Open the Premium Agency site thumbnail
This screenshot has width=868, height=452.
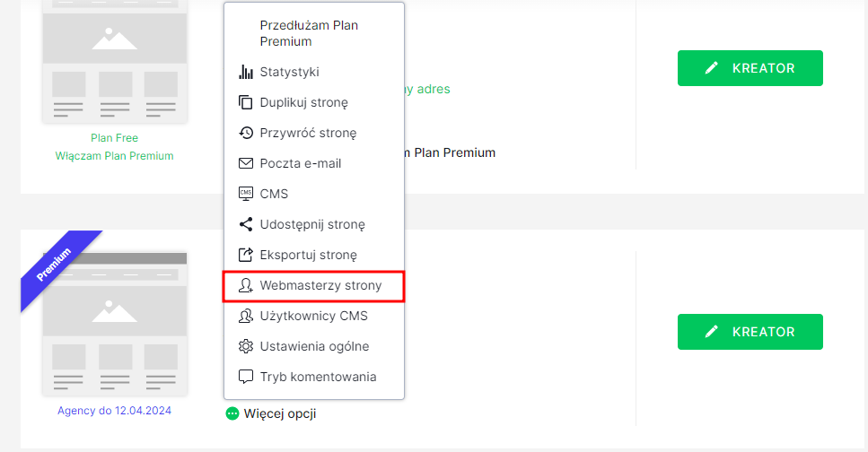click(114, 323)
